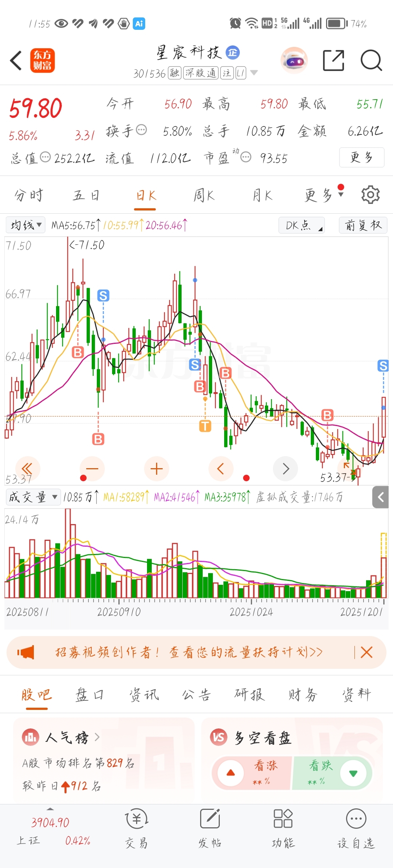The image size is (393, 868).
Task: Tap the 融 margin tag
Action: pos(174,73)
